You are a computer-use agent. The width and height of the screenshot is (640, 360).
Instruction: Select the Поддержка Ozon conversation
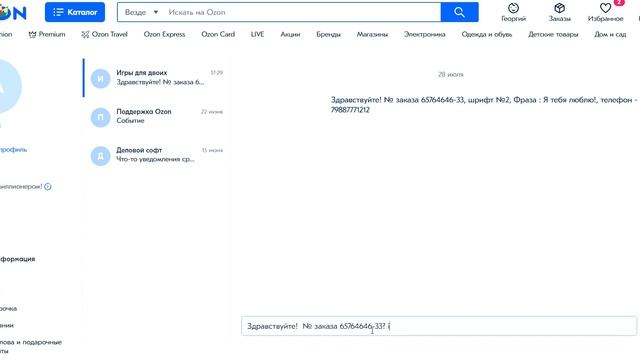click(156, 116)
